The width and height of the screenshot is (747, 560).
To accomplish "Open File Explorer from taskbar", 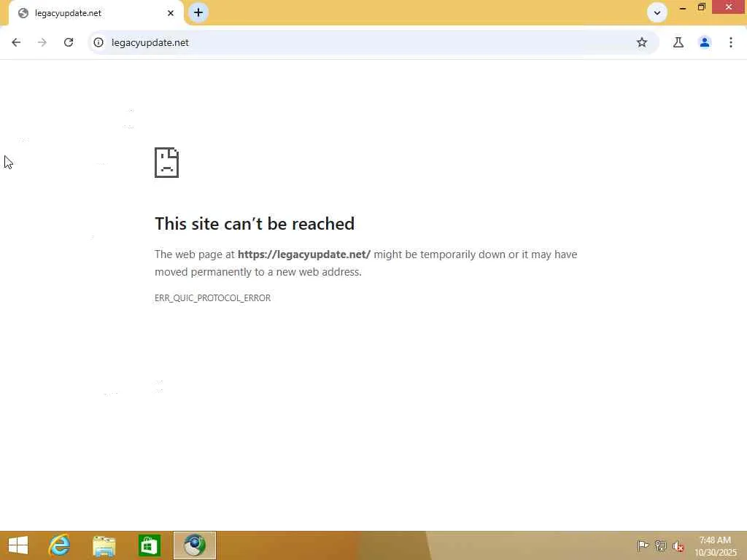I will (x=104, y=545).
